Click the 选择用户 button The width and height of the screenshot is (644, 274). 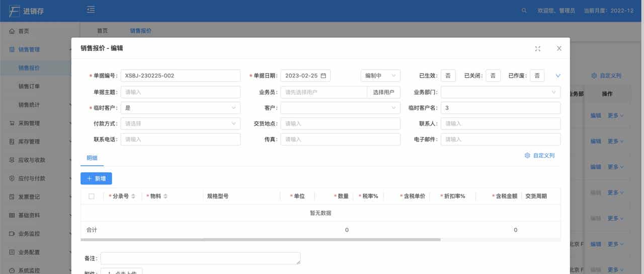click(384, 92)
